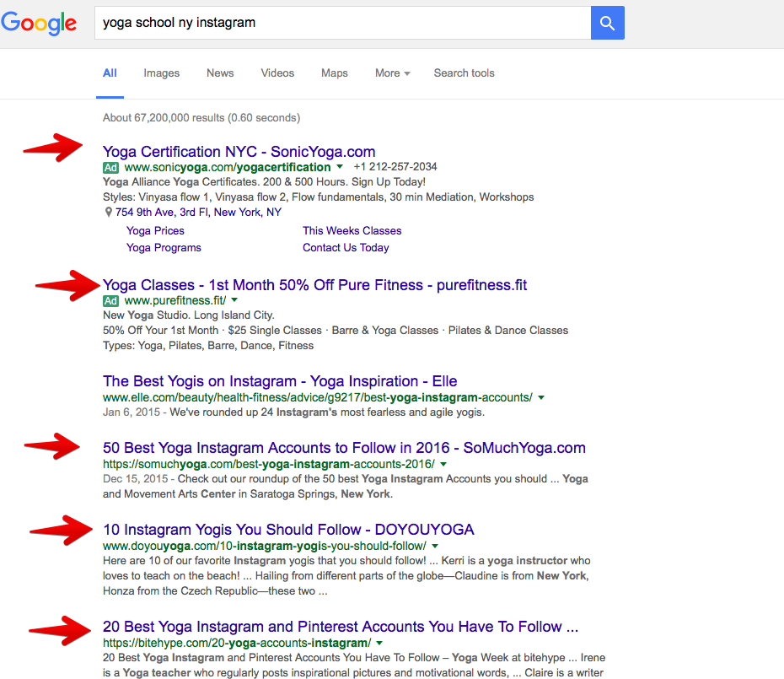Image resolution: width=784 pixels, height=679 pixels.
Task: Click the address 754 9th Ave, New York
Action: (198, 213)
